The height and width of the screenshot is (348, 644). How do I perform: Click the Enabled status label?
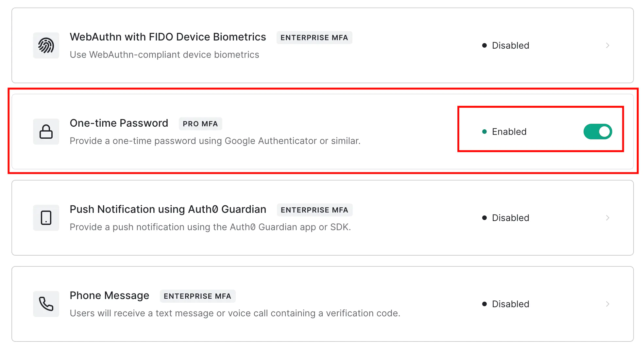pyautogui.click(x=509, y=132)
